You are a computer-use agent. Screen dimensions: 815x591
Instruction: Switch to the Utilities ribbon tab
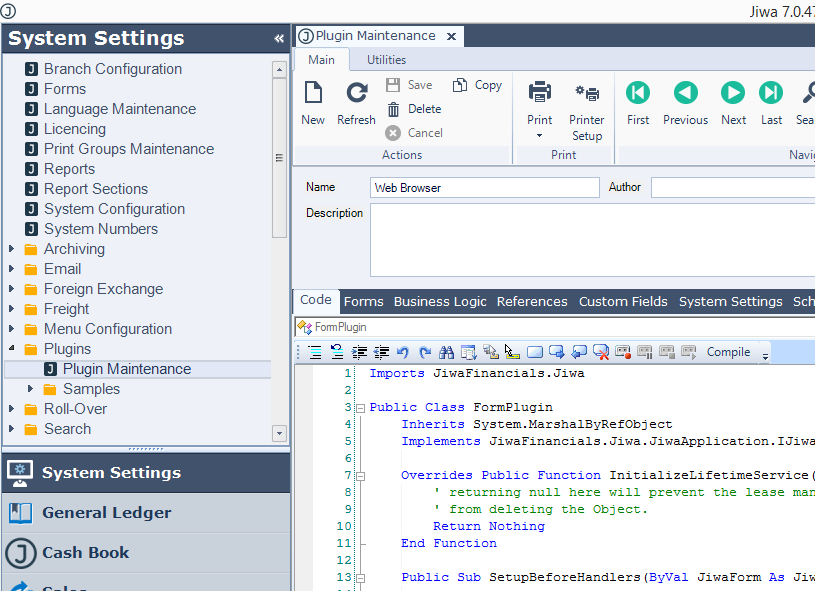pos(386,60)
